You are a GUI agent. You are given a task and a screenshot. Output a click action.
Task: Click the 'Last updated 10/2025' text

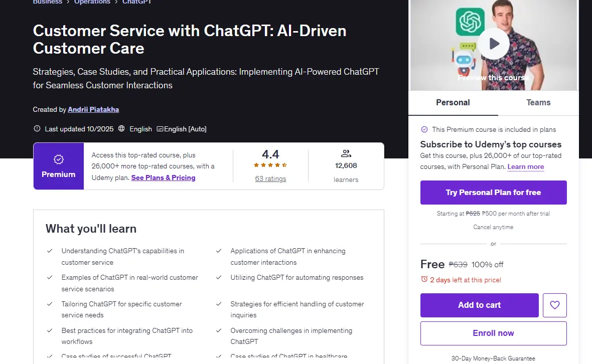(79, 129)
